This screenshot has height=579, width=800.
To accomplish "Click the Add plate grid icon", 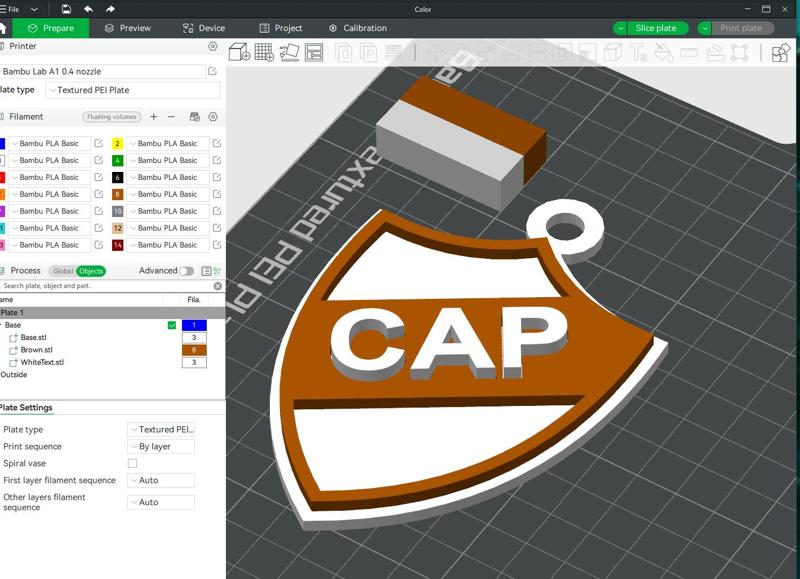I will 264,52.
